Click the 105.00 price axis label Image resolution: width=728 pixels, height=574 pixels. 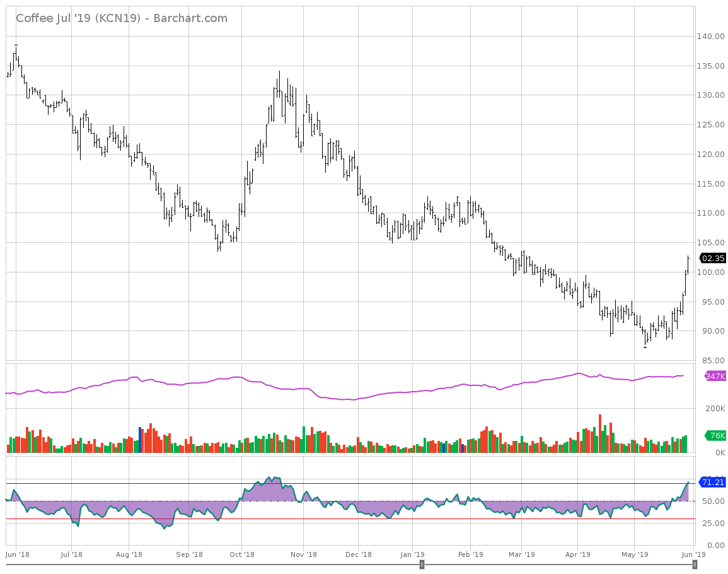710,243
